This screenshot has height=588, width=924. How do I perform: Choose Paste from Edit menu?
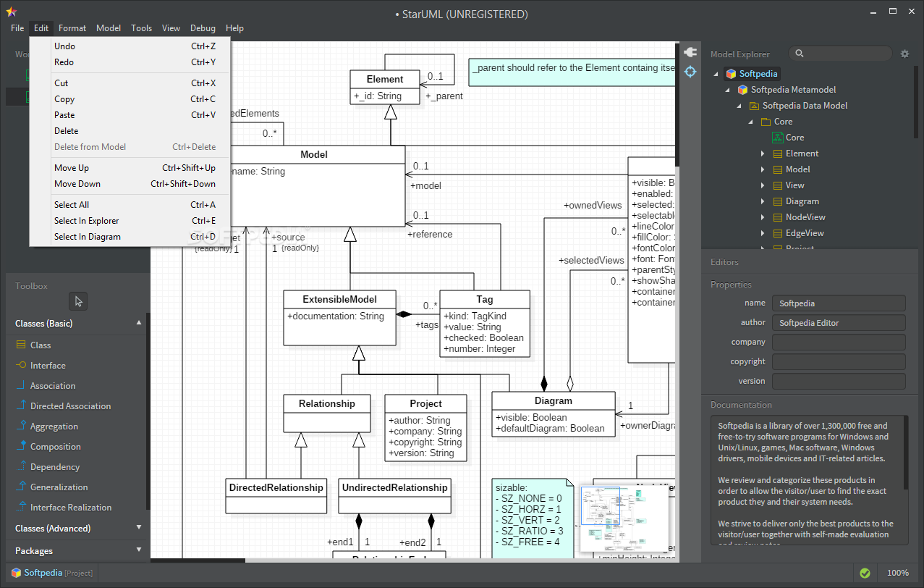coord(130,115)
